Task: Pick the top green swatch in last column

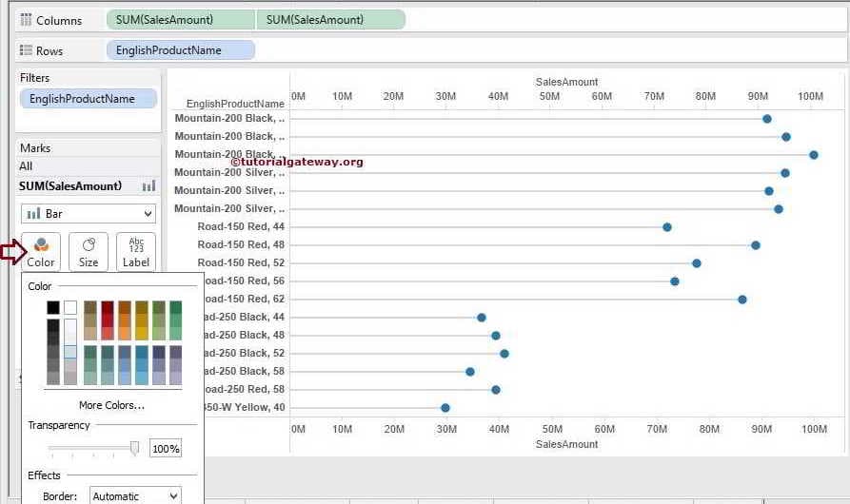Action: [x=176, y=307]
